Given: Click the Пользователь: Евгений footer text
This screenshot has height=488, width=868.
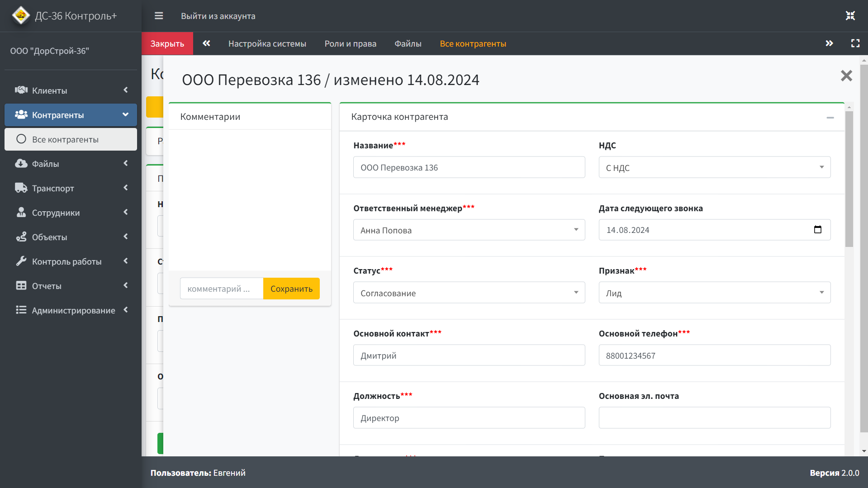Looking at the screenshot, I should (198, 473).
